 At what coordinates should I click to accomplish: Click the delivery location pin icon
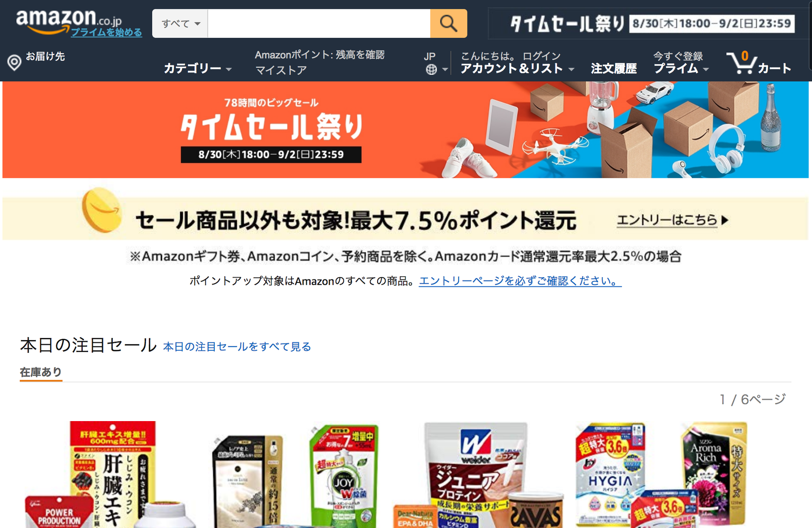tap(15, 62)
